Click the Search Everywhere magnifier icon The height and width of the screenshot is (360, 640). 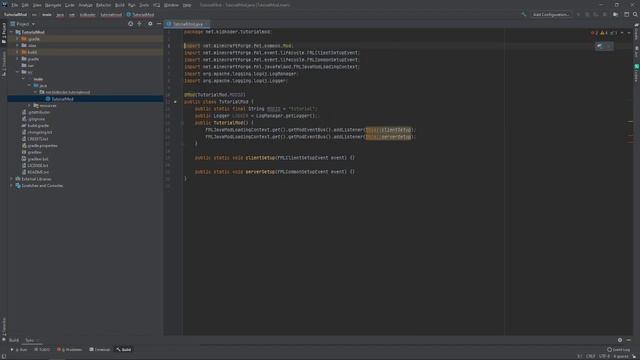[635, 14]
